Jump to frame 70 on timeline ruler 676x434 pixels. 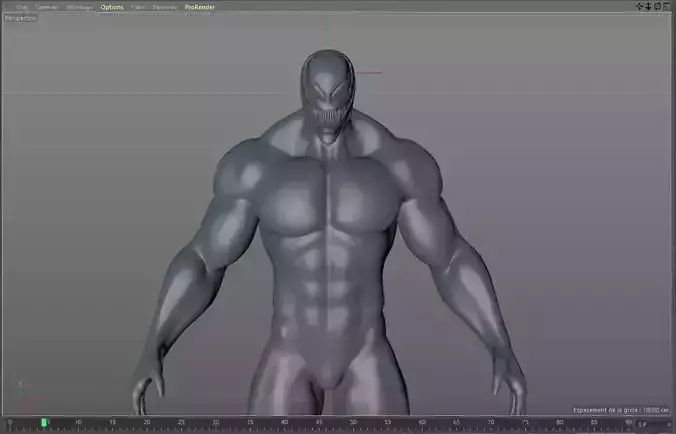click(491, 422)
